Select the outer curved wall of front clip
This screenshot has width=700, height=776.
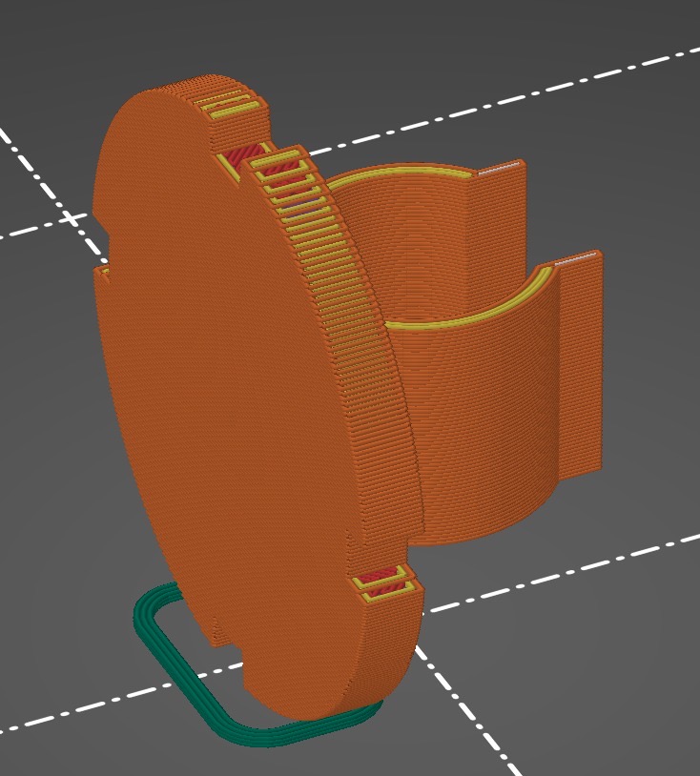click(477, 429)
